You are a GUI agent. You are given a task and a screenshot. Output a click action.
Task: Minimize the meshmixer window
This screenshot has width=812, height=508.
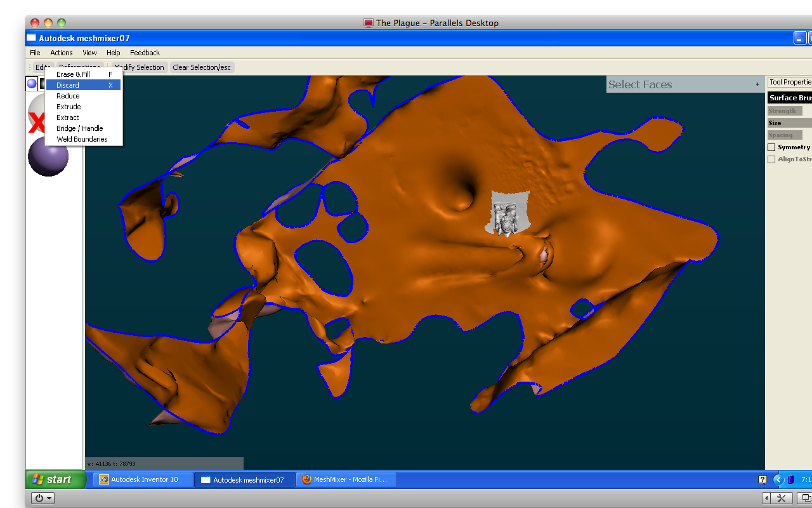click(x=800, y=38)
